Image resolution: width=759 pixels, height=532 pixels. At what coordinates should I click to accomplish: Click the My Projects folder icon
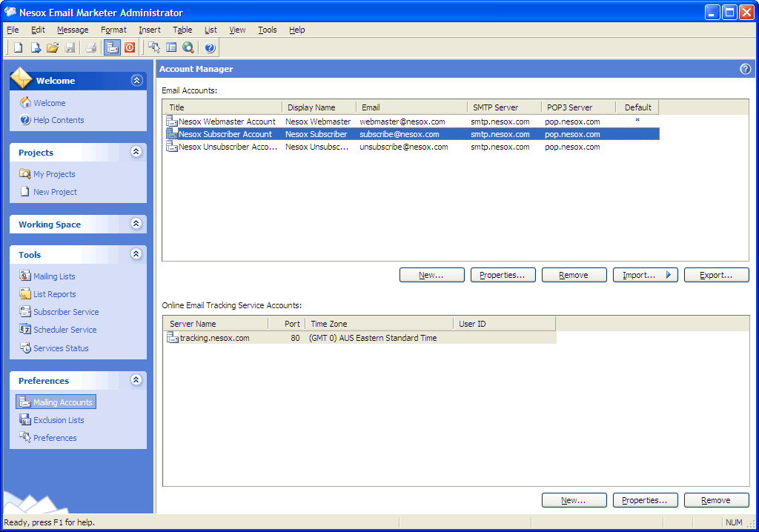coord(25,173)
